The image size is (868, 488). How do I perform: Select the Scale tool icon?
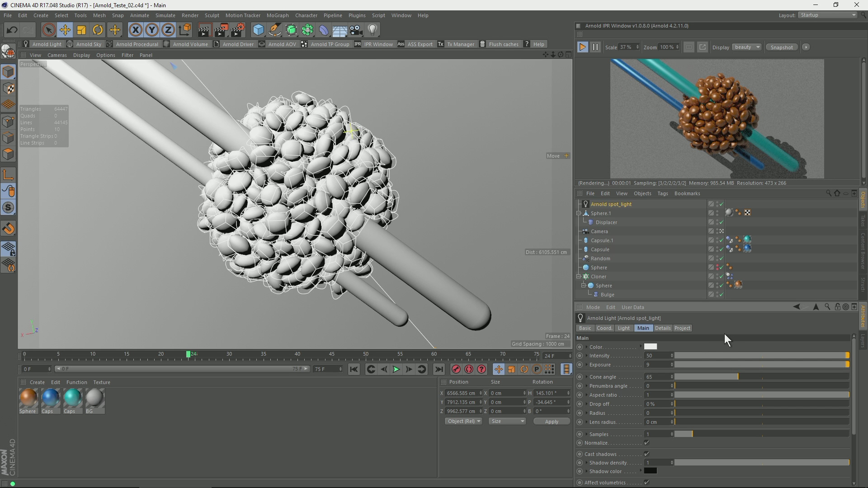[81, 30]
